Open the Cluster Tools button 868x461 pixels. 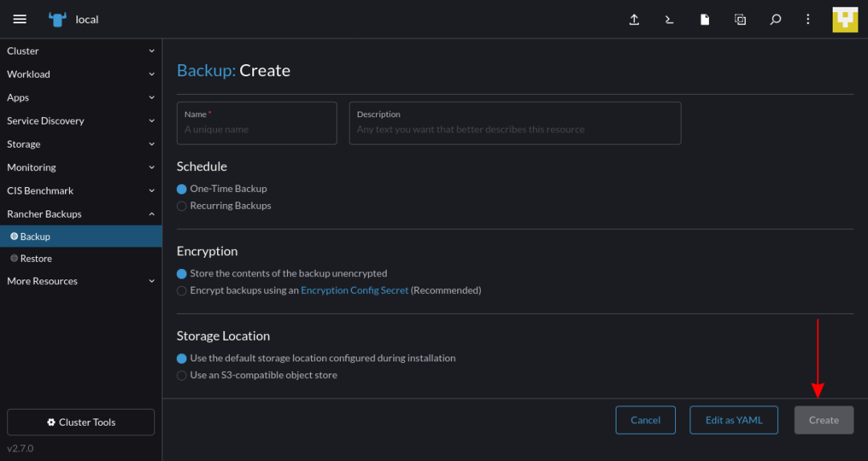click(81, 422)
